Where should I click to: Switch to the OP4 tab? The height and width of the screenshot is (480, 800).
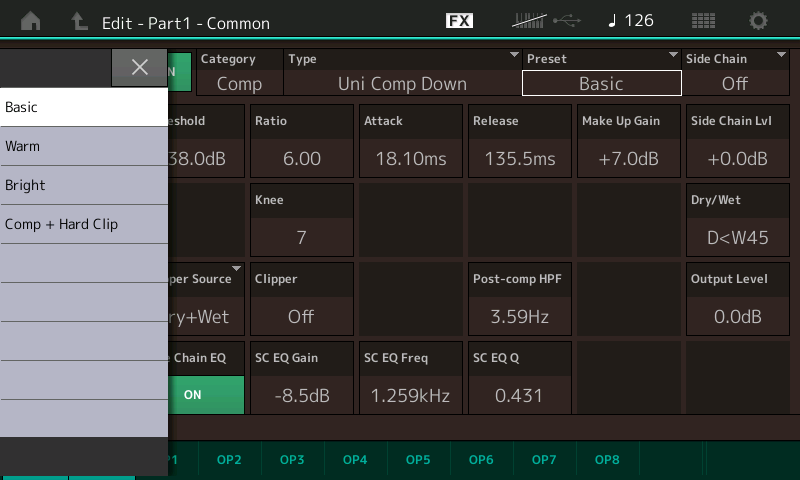[x=355, y=460]
